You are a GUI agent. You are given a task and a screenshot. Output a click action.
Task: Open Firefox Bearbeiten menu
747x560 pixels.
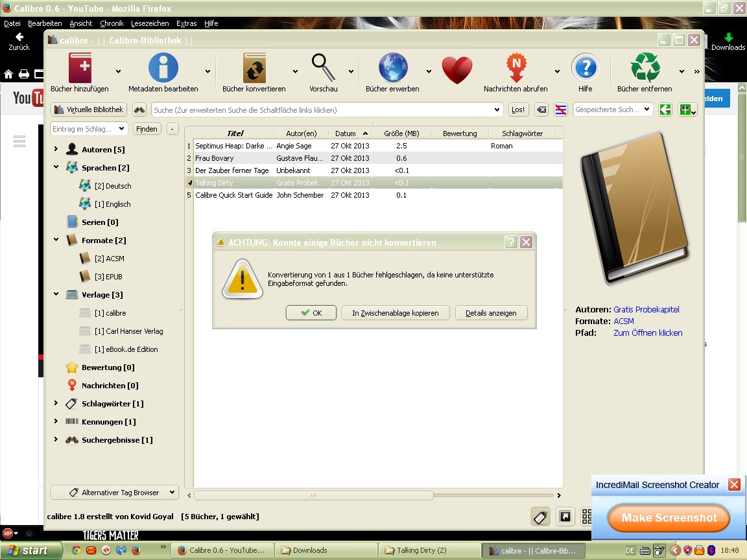click(45, 23)
